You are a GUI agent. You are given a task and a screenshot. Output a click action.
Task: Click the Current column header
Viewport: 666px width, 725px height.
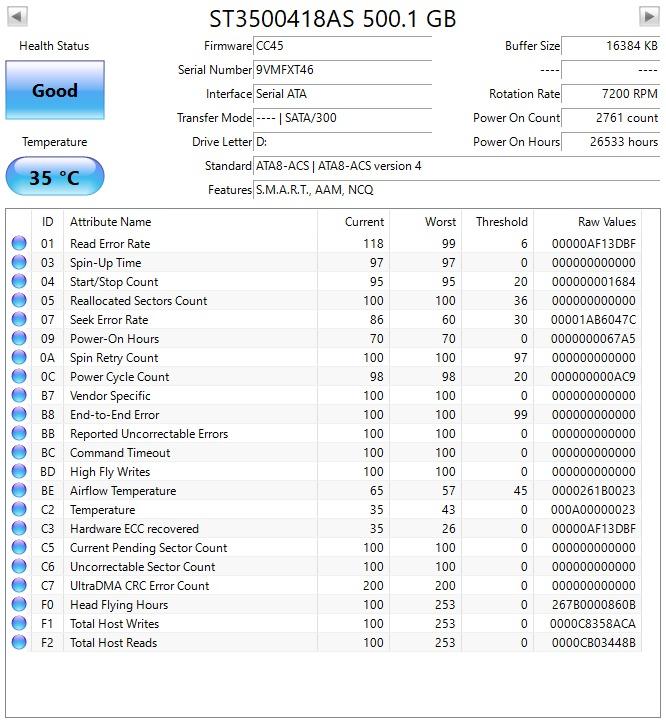[353, 221]
